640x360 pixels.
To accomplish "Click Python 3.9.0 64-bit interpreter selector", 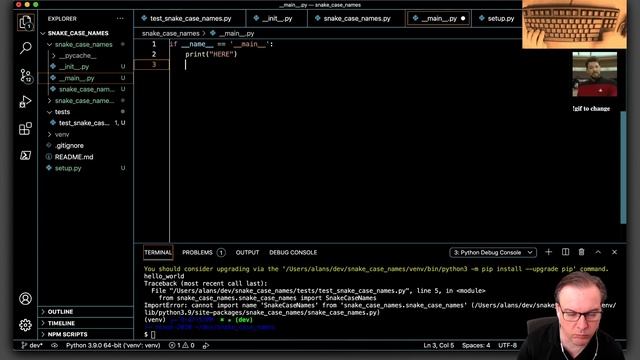I will (x=113, y=345).
